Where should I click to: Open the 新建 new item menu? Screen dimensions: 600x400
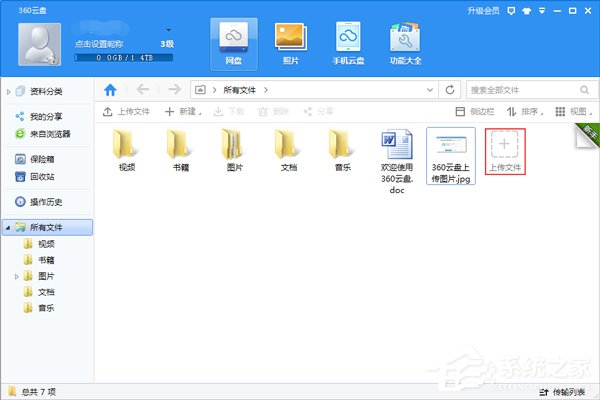point(183,111)
